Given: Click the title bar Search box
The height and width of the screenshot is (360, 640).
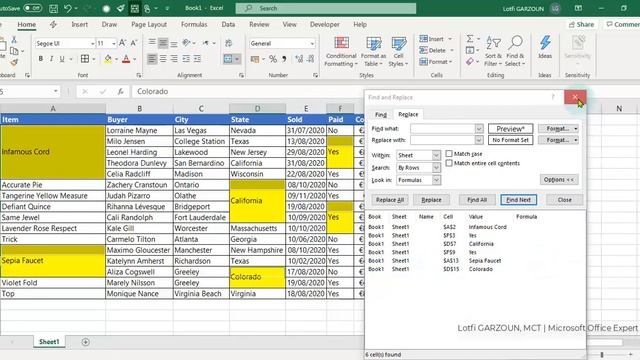Looking at the screenshot, I should [x=326, y=8].
